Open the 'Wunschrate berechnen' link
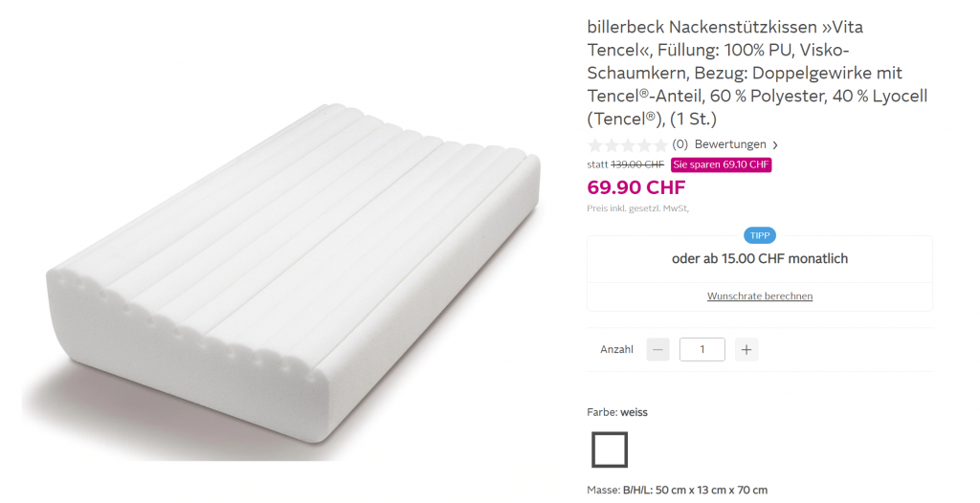The width and height of the screenshot is (980, 503). tap(760, 296)
